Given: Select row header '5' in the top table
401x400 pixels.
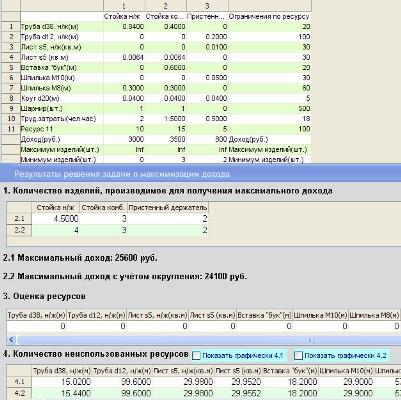Looking at the screenshot, I should tap(11, 68).
